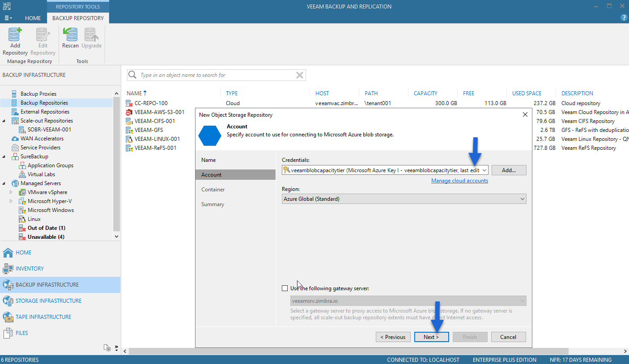The image size is (629, 364).
Task: Sort by the NAME column header
Action: [x=134, y=93]
